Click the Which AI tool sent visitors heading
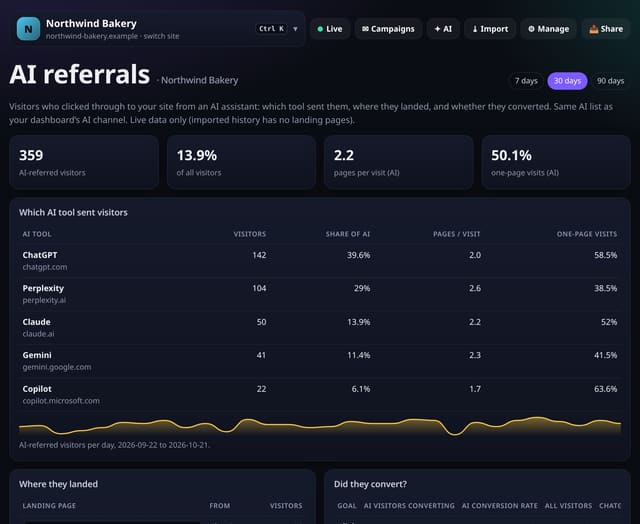 click(73, 213)
